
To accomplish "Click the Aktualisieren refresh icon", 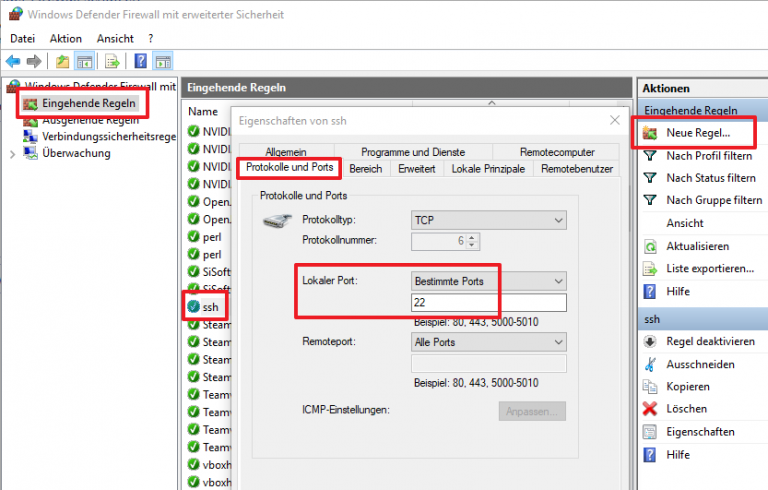I will pos(650,246).
